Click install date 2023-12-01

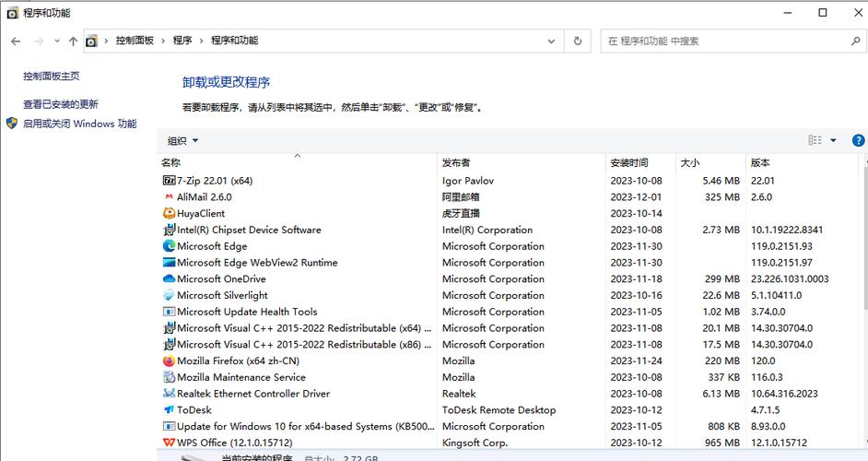[x=636, y=196]
